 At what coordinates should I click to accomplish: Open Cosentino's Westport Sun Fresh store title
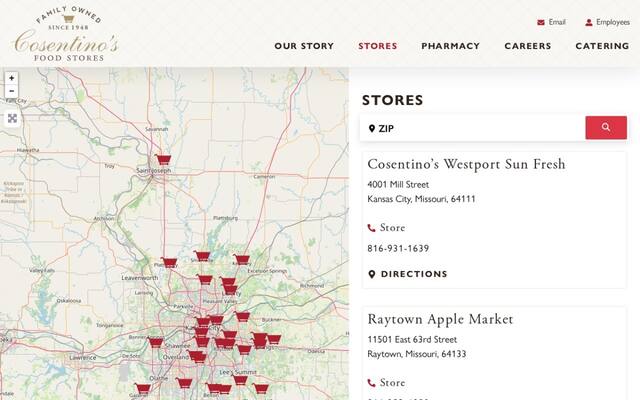point(467,164)
